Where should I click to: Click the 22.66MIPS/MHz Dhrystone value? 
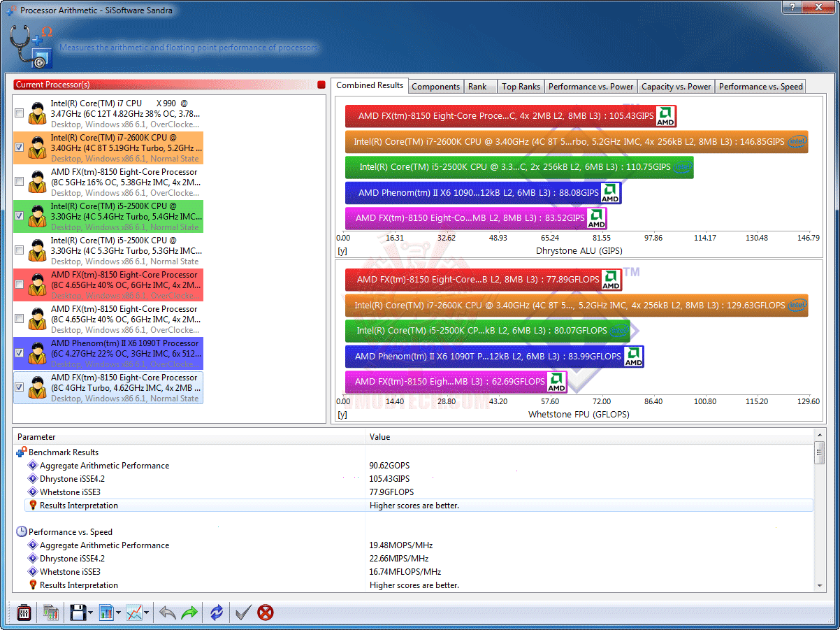pos(399,559)
